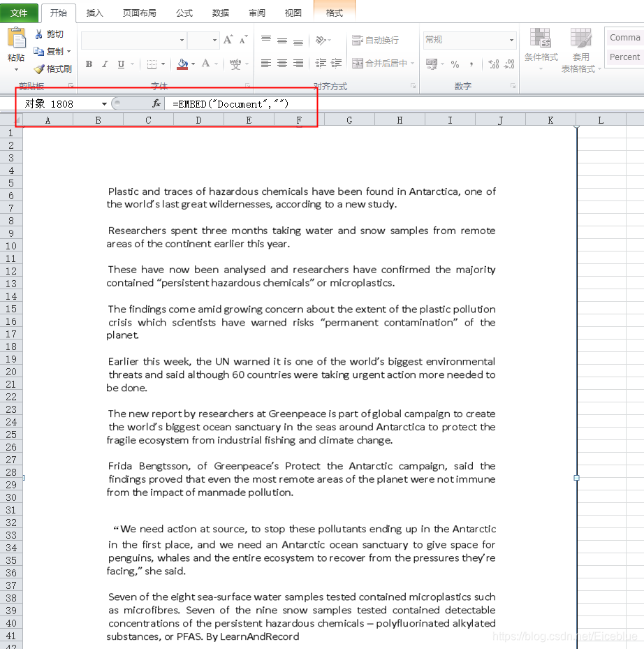Switch to the Formulas (公式) tab
Viewport: 644px width, 649px height.
(x=184, y=13)
